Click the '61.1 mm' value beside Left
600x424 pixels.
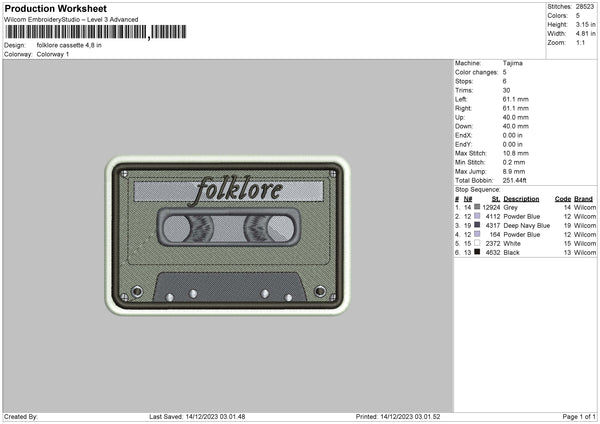coord(515,99)
